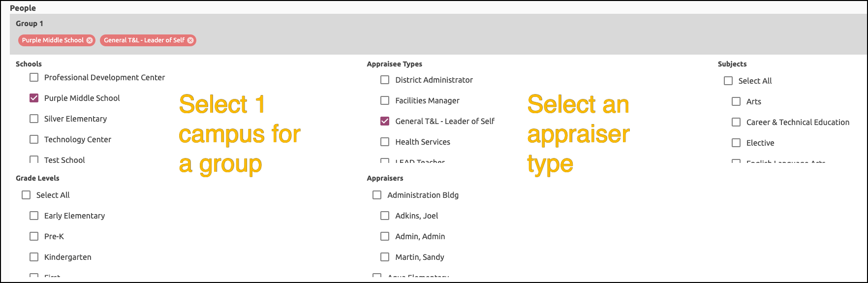Screen dimensions: 868x283
Task: Uncheck Purple Middle School checkbox
Action: (34, 98)
